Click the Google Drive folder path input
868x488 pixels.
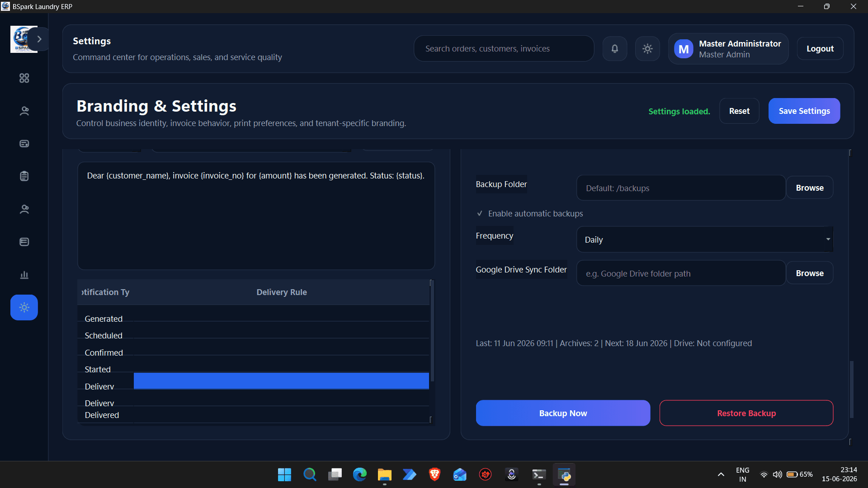point(681,273)
